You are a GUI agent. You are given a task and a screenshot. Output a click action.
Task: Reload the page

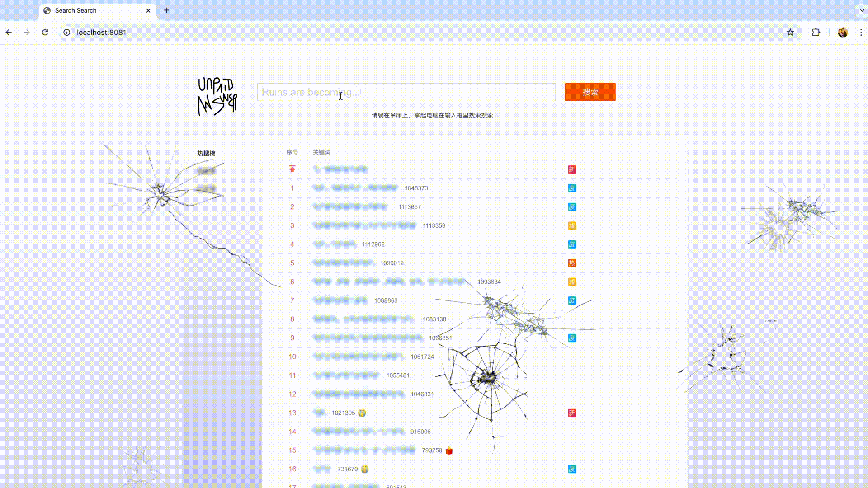[45, 33]
